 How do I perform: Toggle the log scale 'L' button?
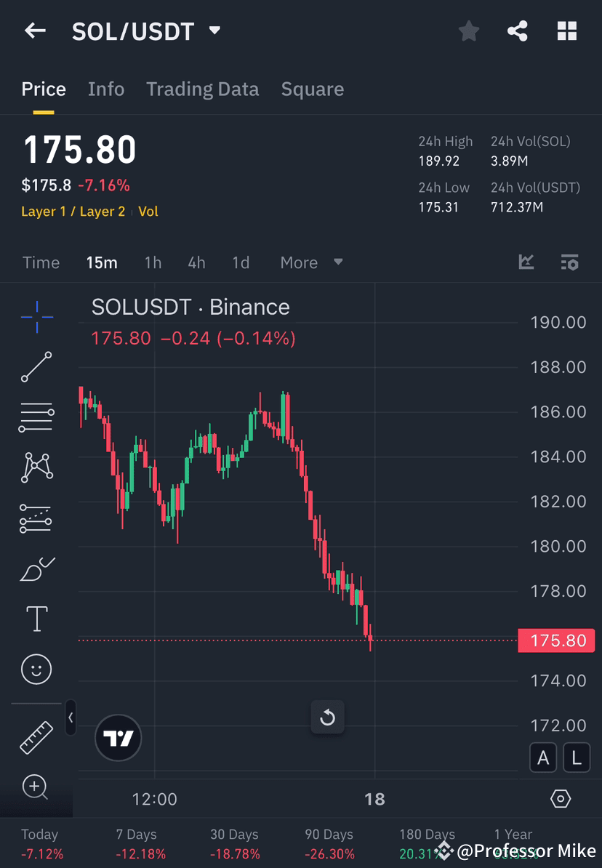[577, 758]
